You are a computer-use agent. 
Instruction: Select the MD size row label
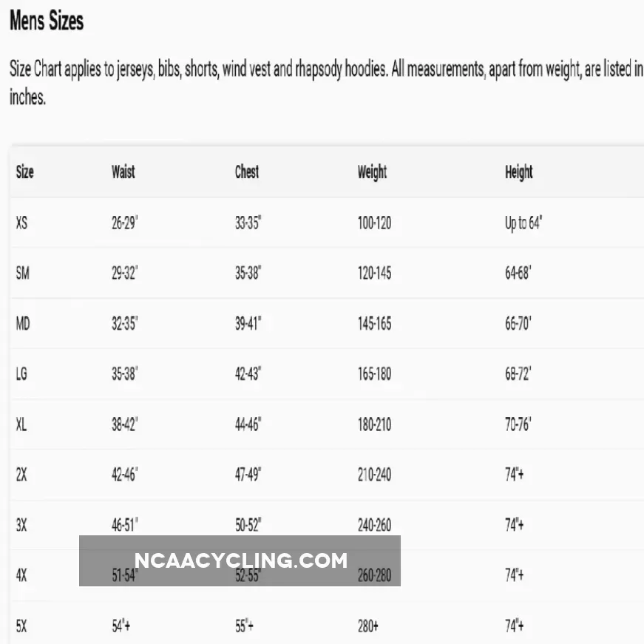point(23,323)
